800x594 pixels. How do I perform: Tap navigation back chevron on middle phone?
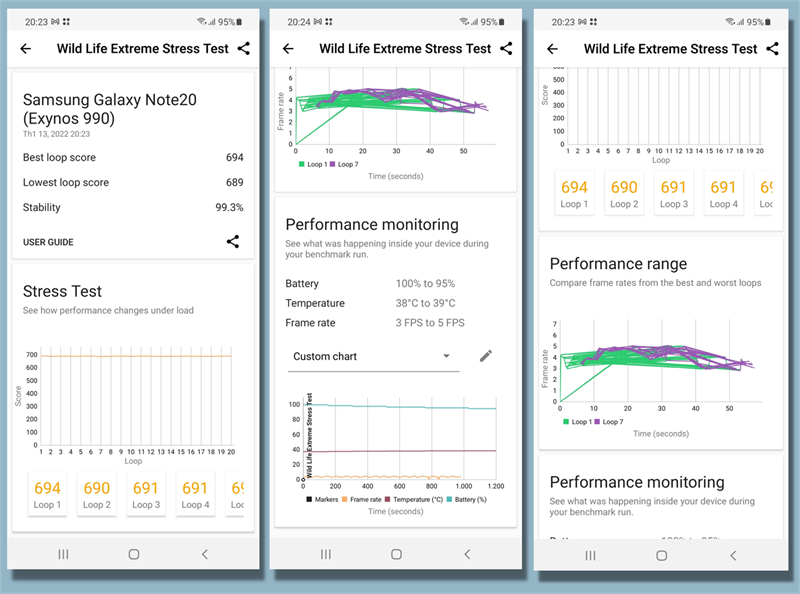[467, 554]
